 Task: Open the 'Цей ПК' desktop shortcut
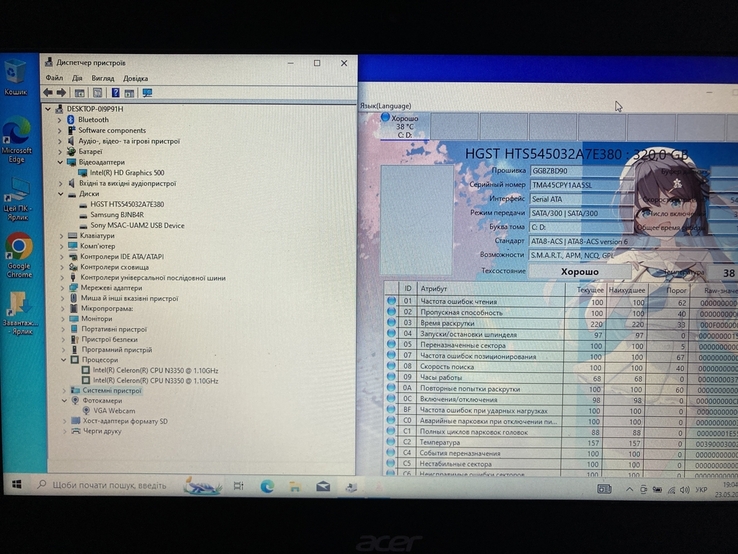[17, 199]
